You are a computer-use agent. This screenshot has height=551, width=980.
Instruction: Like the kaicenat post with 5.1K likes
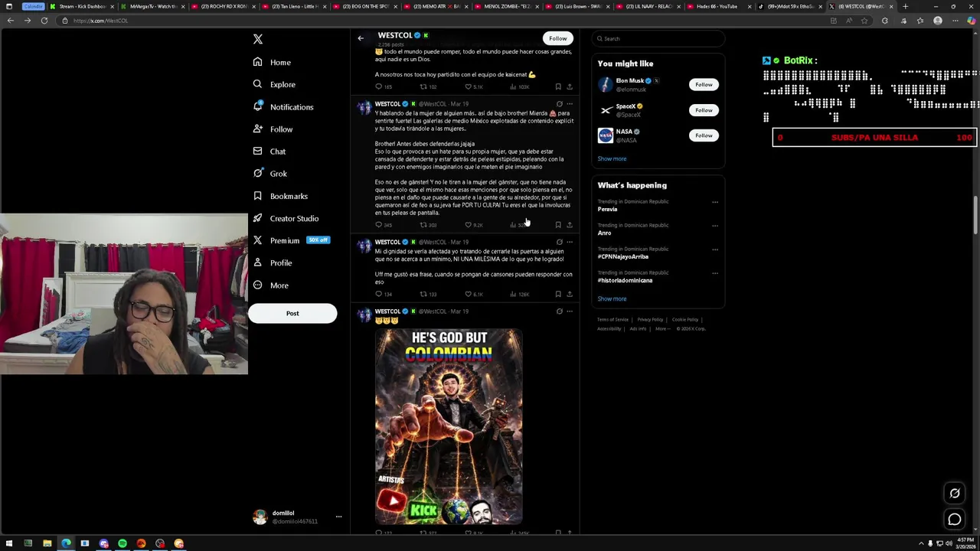pyautogui.click(x=474, y=86)
